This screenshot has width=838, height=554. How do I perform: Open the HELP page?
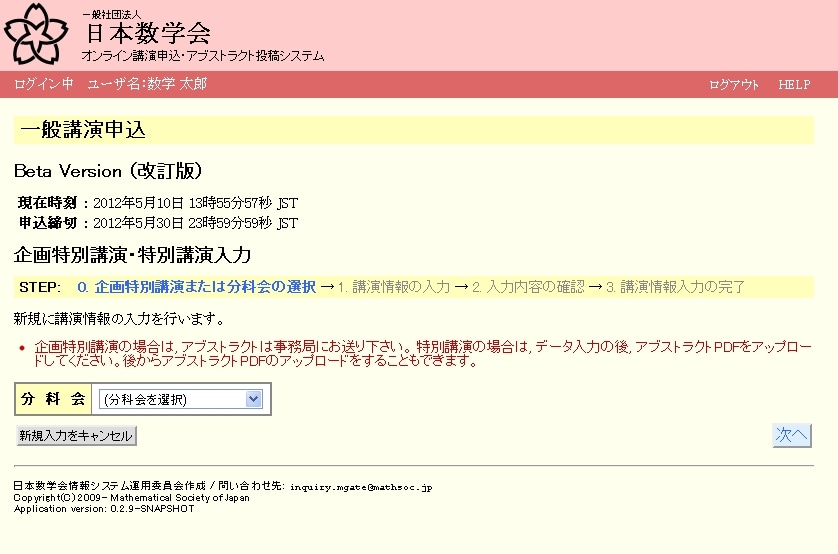[794, 85]
